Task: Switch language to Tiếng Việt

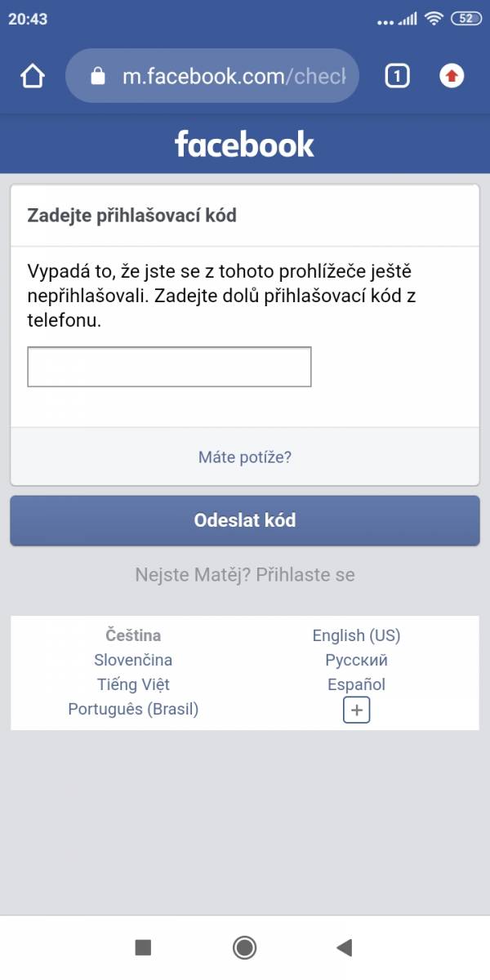Action: click(133, 684)
